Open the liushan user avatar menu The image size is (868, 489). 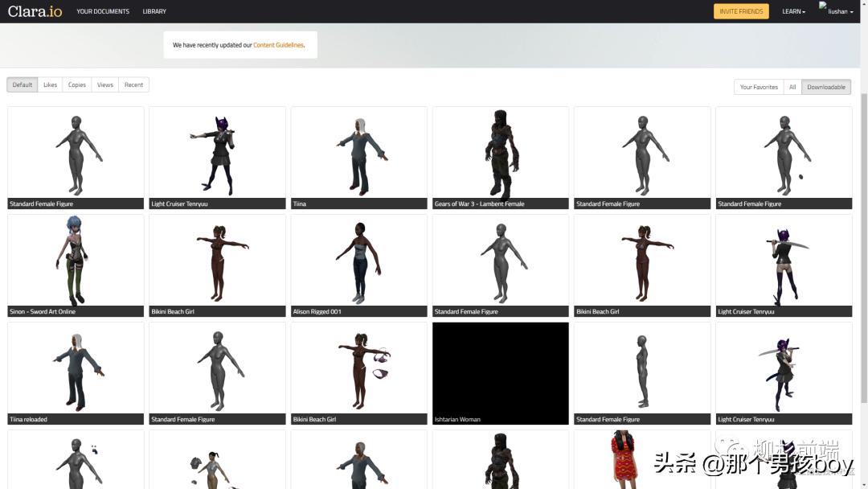pos(836,10)
